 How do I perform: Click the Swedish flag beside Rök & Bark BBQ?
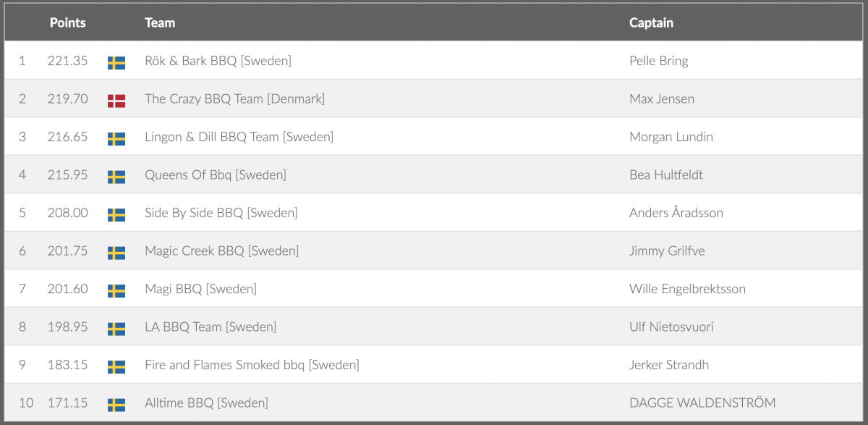click(x=116, y=62)
